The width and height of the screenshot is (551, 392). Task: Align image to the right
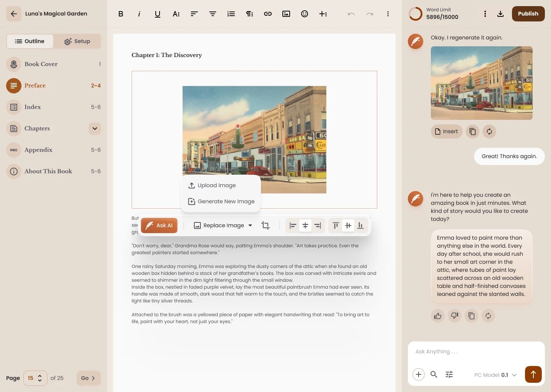coord(318,225)
